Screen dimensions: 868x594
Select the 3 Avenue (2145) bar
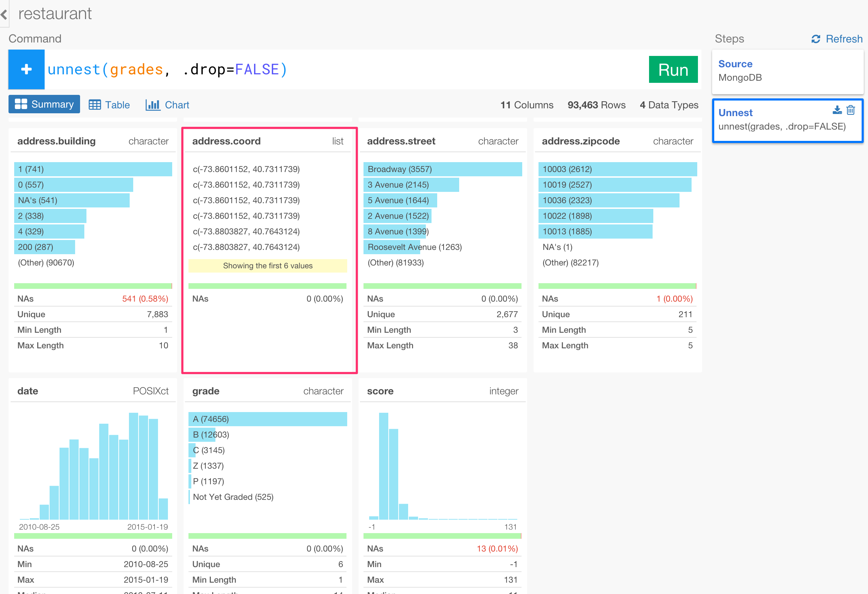[411, 185]
